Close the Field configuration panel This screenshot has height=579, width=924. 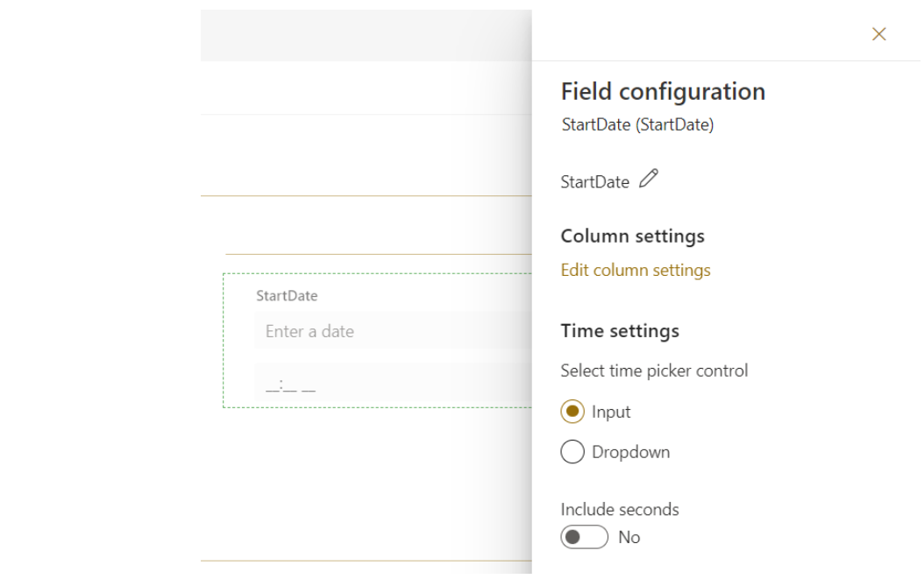[878, 34]
